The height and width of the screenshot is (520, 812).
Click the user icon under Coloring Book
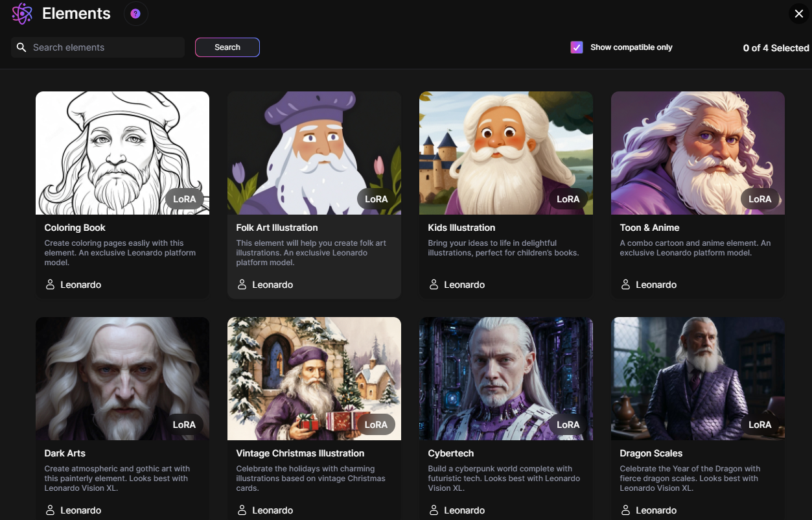(50, 285)
